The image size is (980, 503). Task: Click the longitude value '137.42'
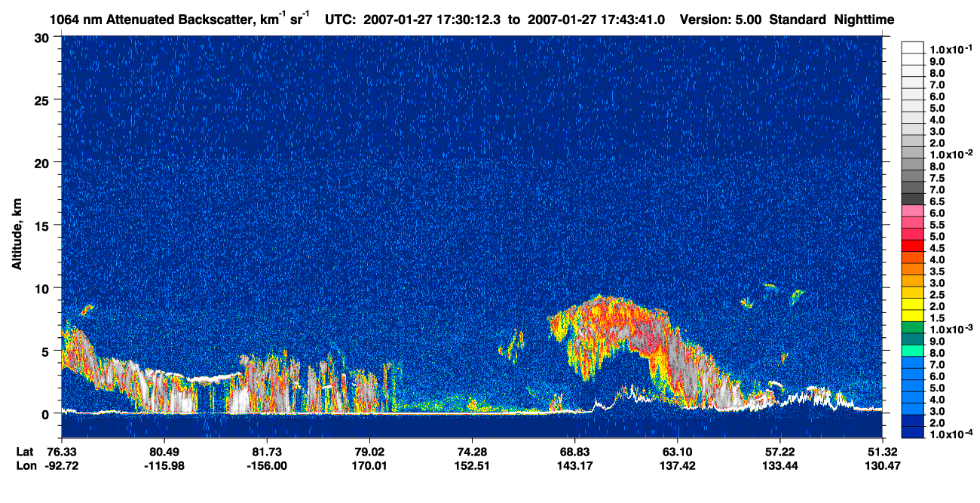point(677,465)
